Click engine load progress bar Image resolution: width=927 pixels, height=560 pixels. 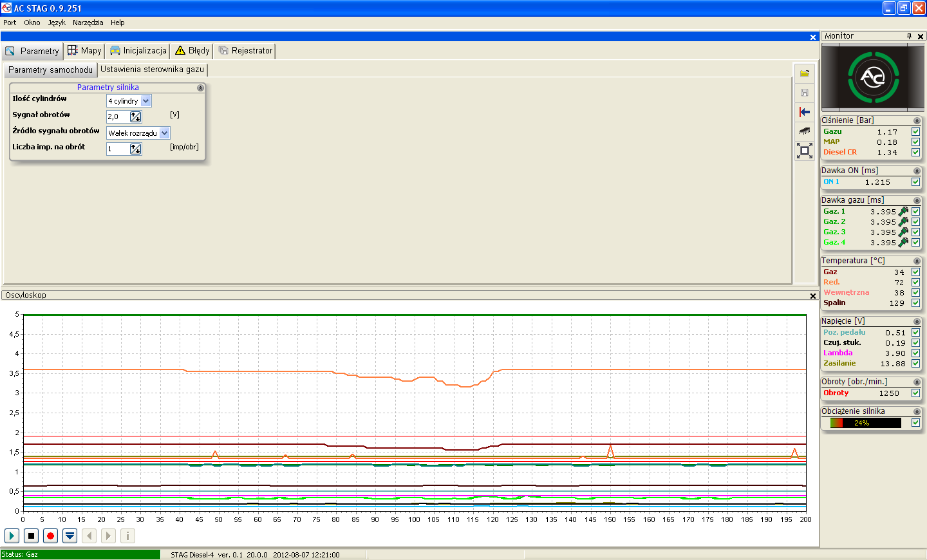[x=865, y=423]
